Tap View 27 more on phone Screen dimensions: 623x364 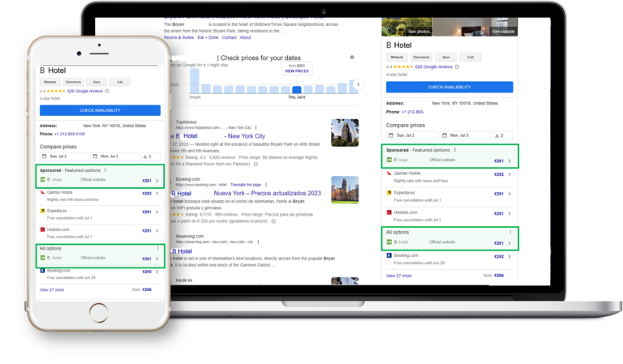click(52, 289)
